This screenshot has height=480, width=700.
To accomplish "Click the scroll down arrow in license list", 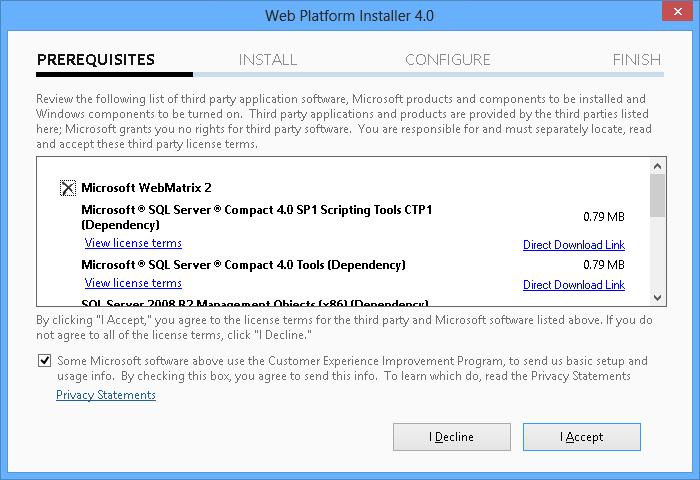I will [x=657, y=297].
